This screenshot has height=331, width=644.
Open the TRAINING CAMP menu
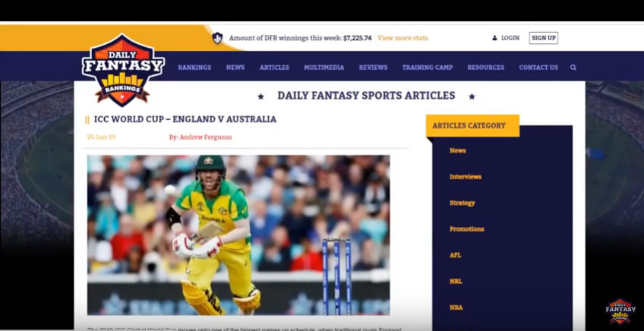[428, 68]
